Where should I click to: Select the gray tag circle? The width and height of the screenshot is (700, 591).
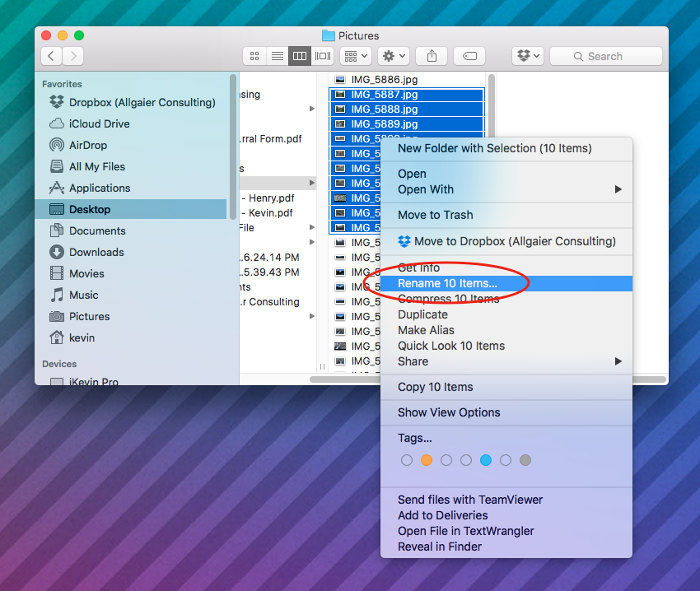[x=525, y=460]
